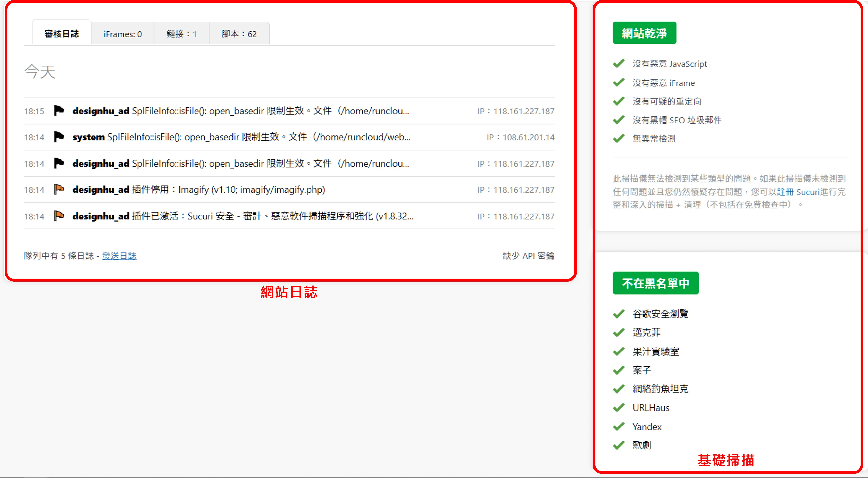Click the Yandex blacklist entry
The height and width of the screenshot is (478, 868).
pos(647,427)
